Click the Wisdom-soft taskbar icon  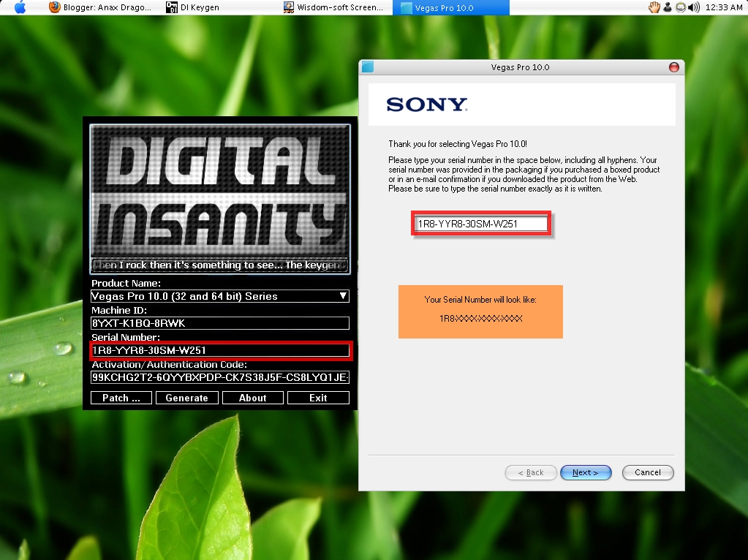click(288, 7)
